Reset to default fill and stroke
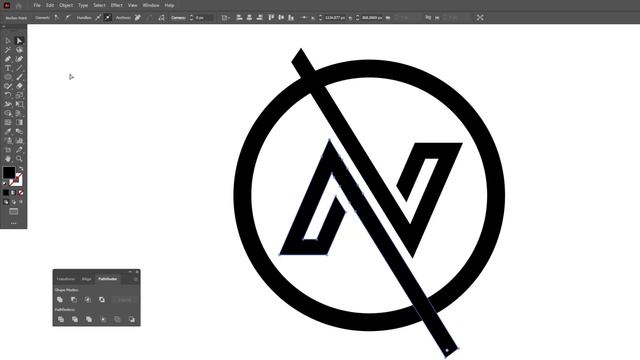Screen dimensions: 640x360 point(5,183)
